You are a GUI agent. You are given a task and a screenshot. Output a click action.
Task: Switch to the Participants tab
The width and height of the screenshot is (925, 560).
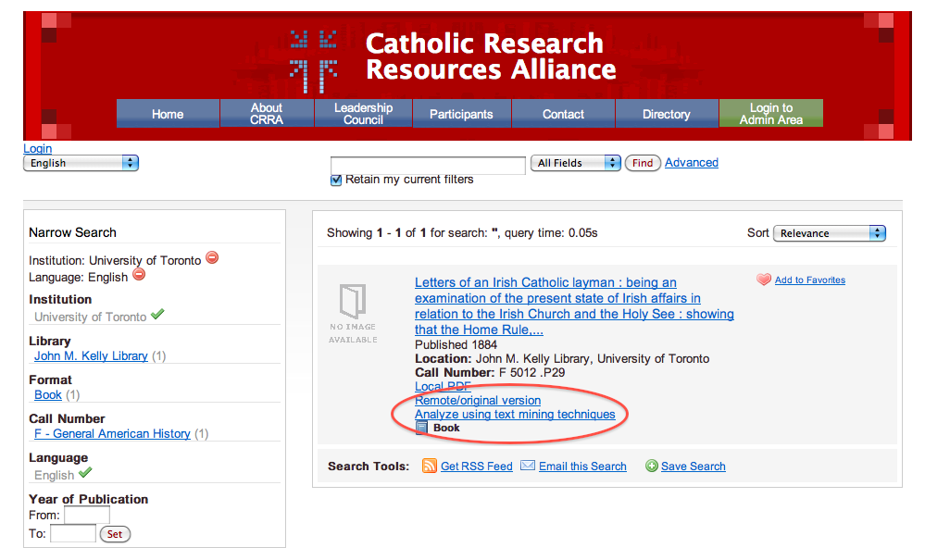[x=461, y=113]
